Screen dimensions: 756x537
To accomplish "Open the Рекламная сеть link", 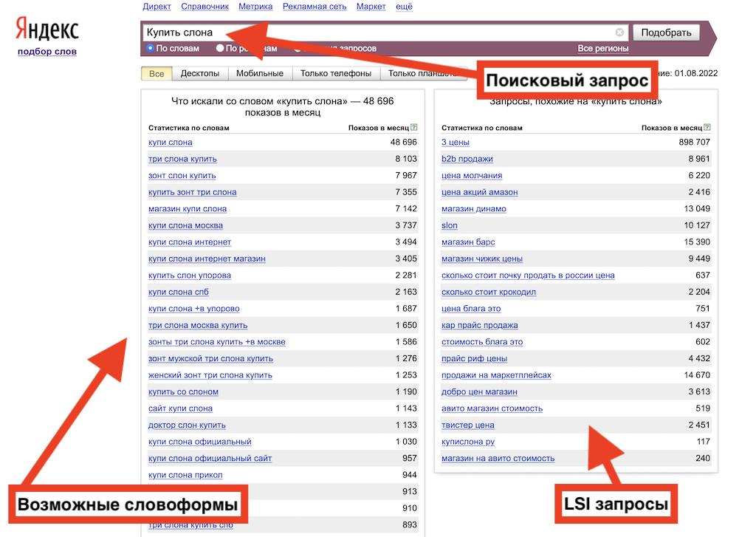I will pos(315,6).
